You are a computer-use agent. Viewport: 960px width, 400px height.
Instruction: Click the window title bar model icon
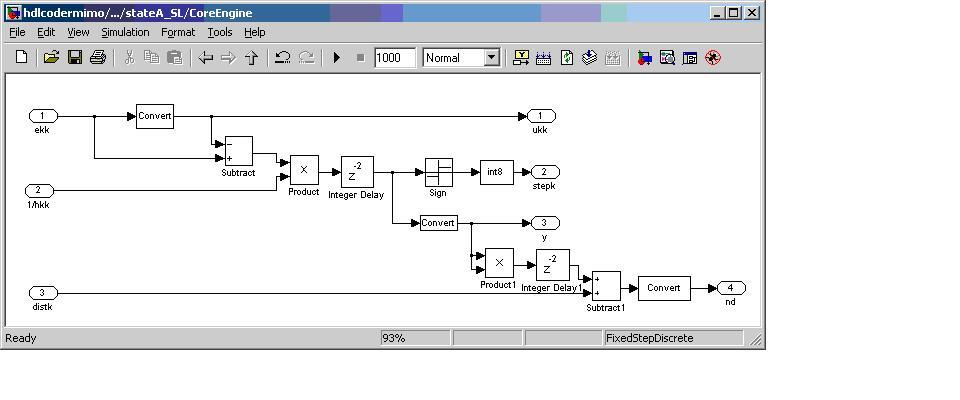point(13,13)
